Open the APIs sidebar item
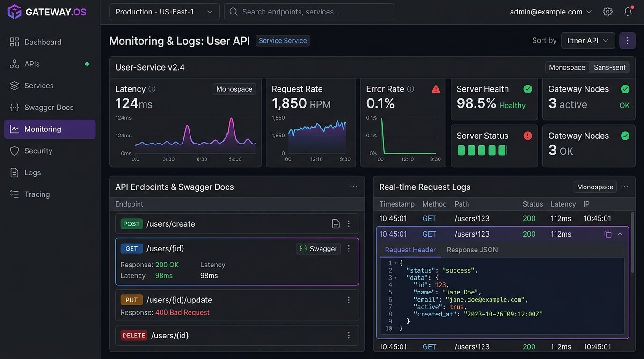The height and width of the screenshot is (359, 644). click(50, 64)
